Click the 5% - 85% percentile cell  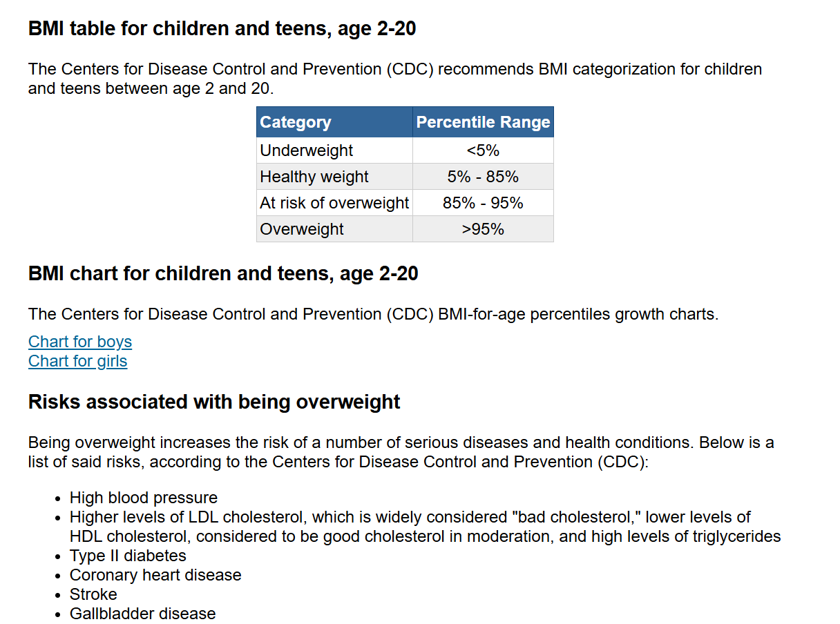pos(483,177)
